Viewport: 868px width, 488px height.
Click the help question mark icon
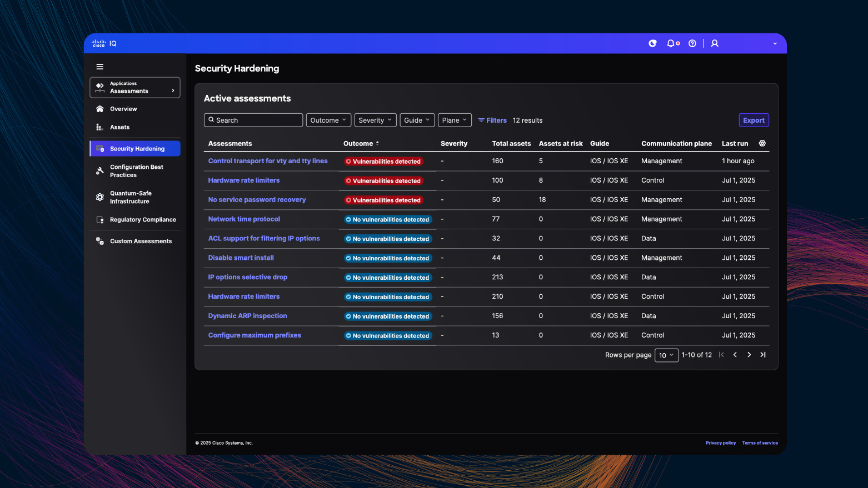692,43
